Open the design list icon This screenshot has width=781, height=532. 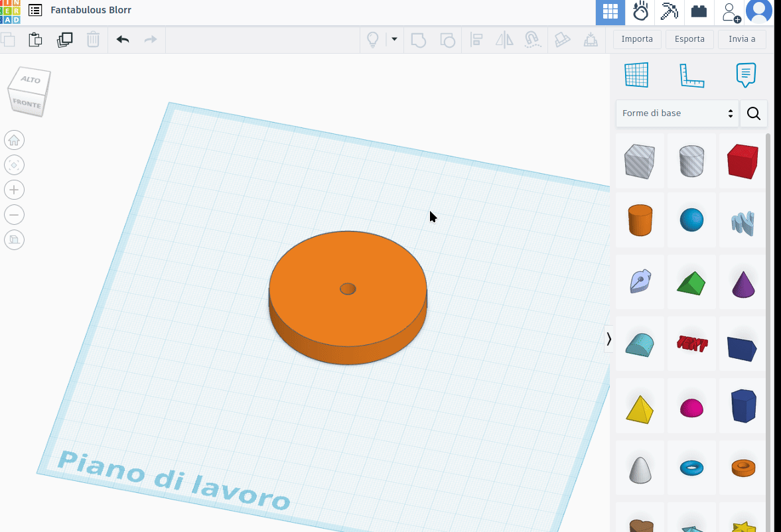coord(35,10)
